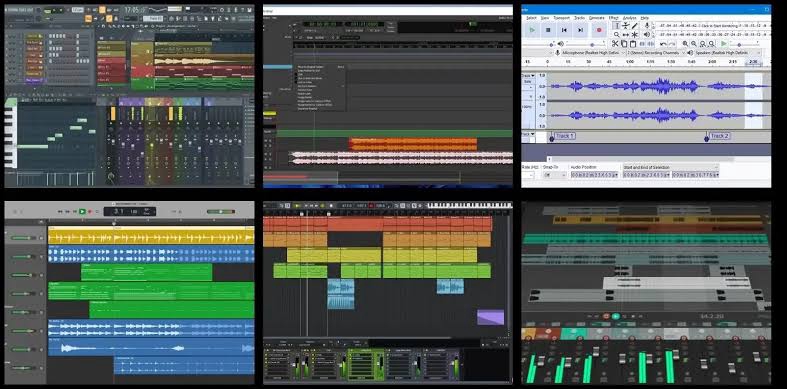Open the Microphone device dropdown in Audacity
The width and height of the screenshot is (787, 389).
(594, 53)
